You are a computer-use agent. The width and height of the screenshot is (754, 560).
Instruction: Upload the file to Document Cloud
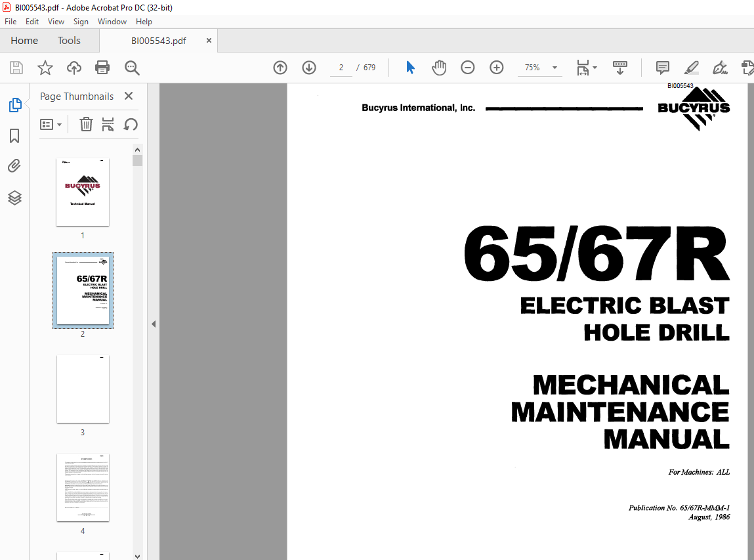[73, 68]
